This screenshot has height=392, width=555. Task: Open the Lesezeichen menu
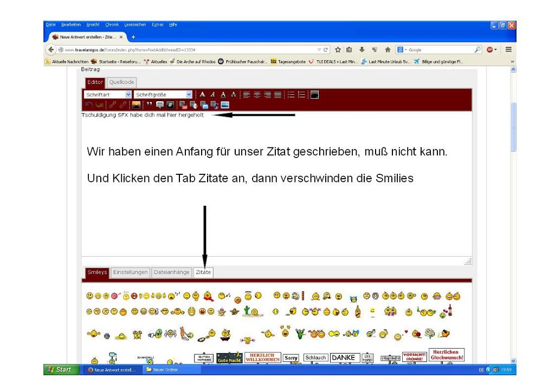pos(134,25)
